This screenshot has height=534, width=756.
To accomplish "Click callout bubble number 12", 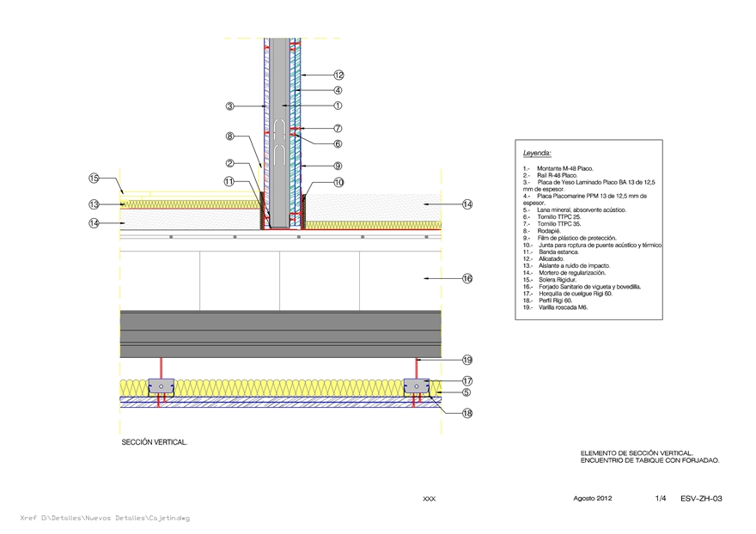I will [338, 76].
